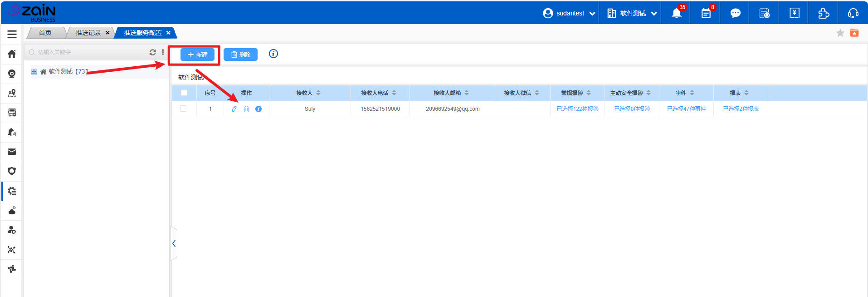Image resolution: width=868 pixels, height=297 pixels.
Task: Click the mail envelope icon in sidebar
Action: [12, 152]
